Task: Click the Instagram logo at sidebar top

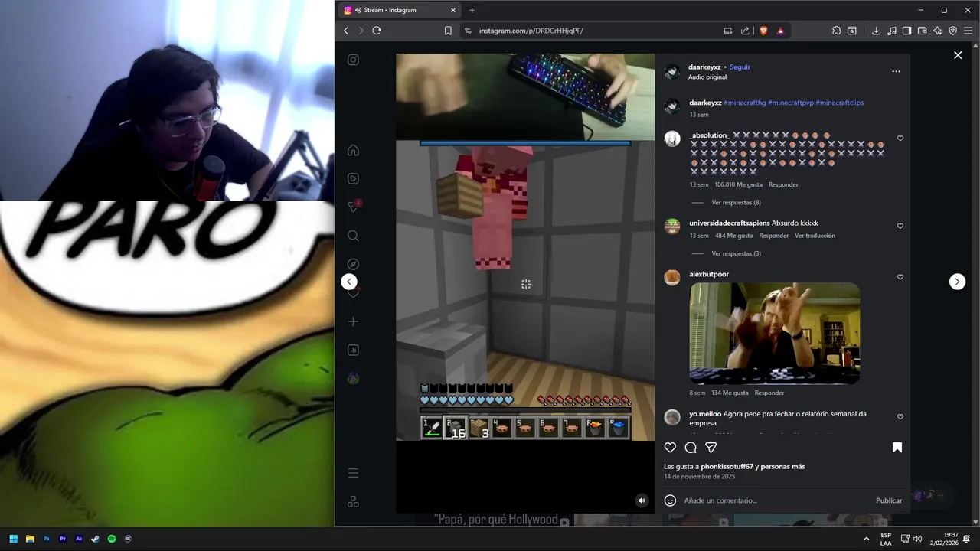Action: tap(353, 60)
